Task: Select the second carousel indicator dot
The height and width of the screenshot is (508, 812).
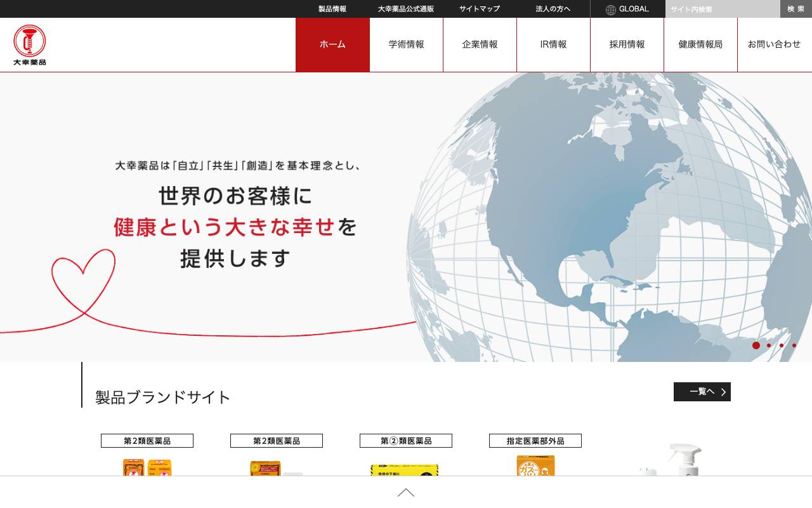Action: [x=769, y=345]
